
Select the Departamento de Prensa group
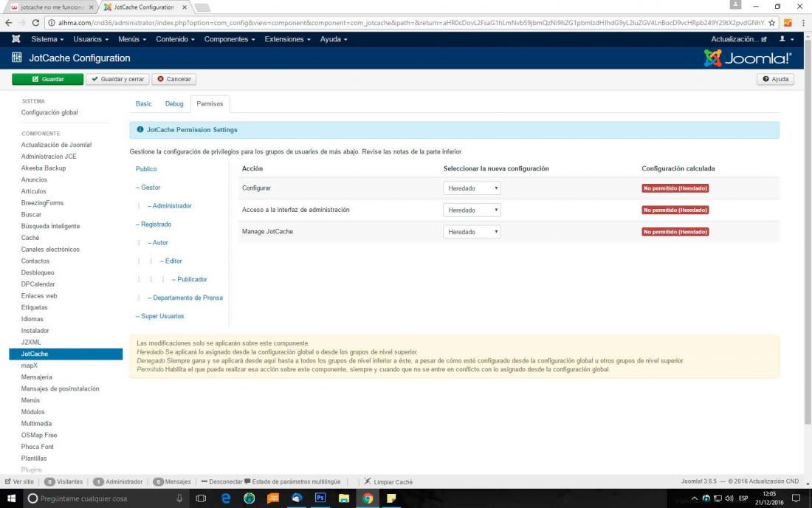coord(185,298)
